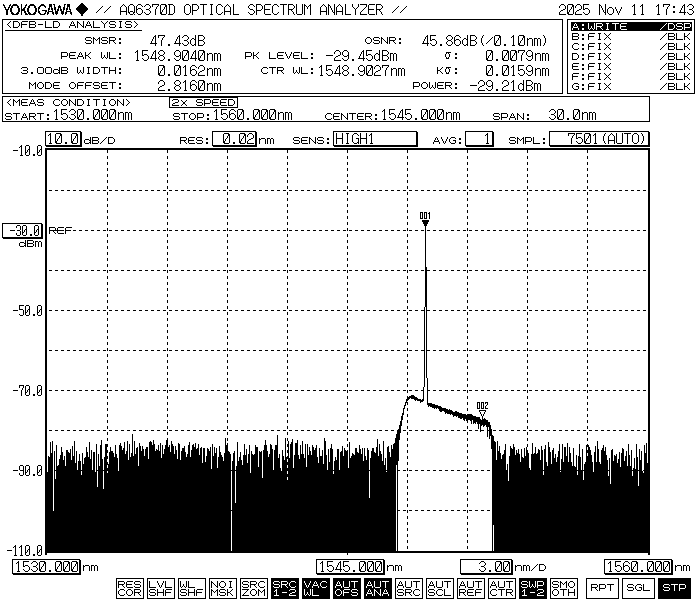Click the SRC ZOM icon
The width and height of the screenshot is (700, 600).
point(253,588)
